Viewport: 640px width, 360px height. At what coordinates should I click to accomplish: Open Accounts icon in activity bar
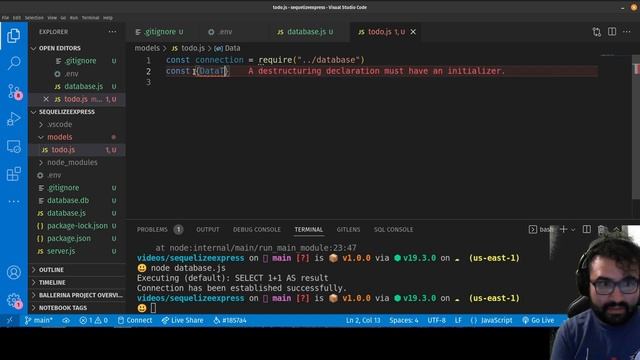coord(13,272)
